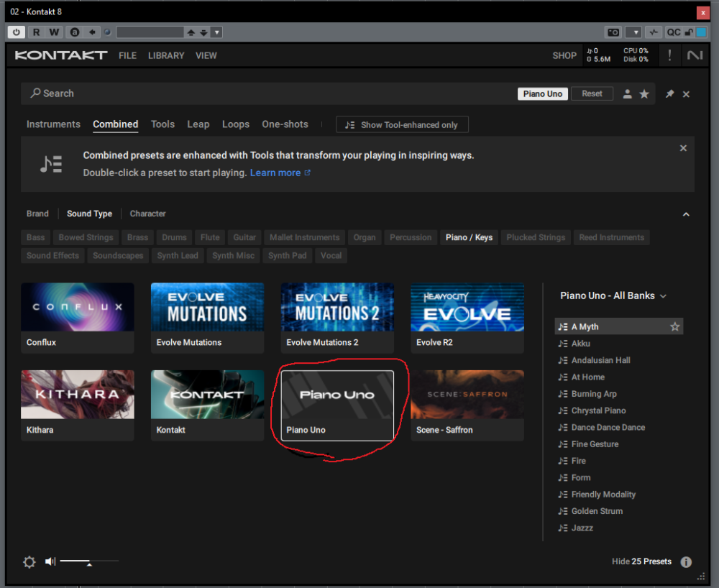The image size is (719, 588).
Task: Click the tool icon beside Golden Strum
Action: (x=563, y=511)
